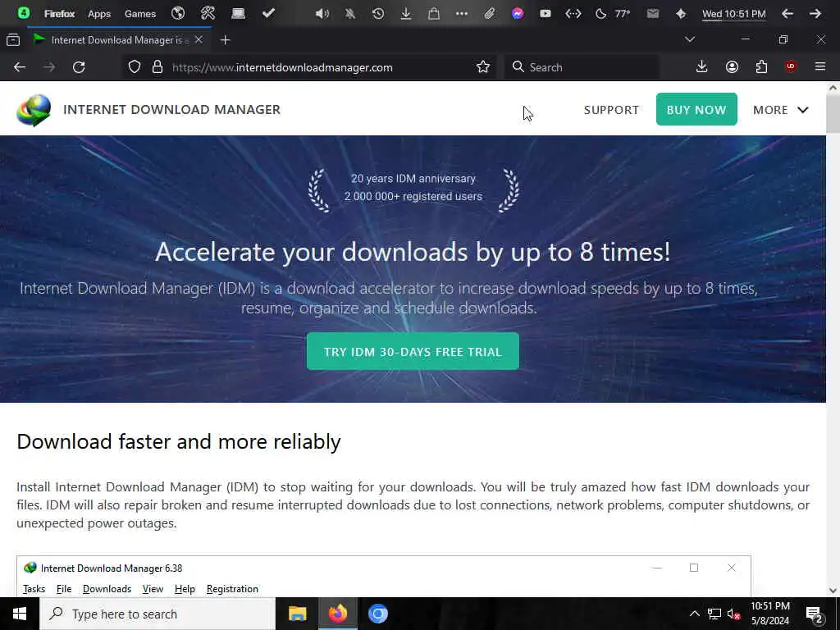Open the Firefox account icon
Screen dimensions: 840x630
point(732,67)
